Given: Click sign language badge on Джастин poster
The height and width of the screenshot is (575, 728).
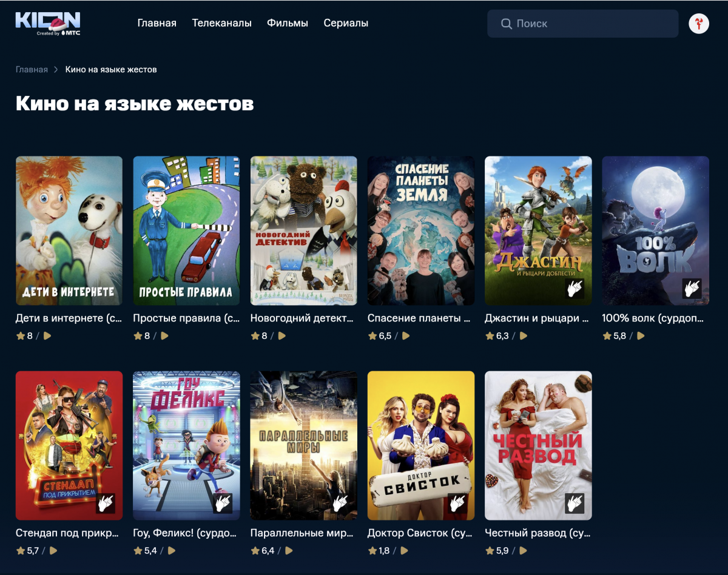Looking at the screenshot, I should point(574,288).
